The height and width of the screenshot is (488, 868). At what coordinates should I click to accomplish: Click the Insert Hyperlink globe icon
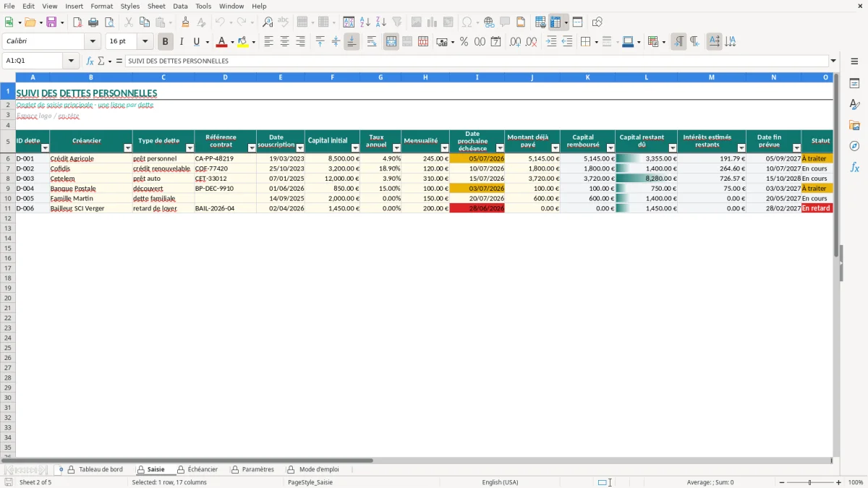[489, 22]
